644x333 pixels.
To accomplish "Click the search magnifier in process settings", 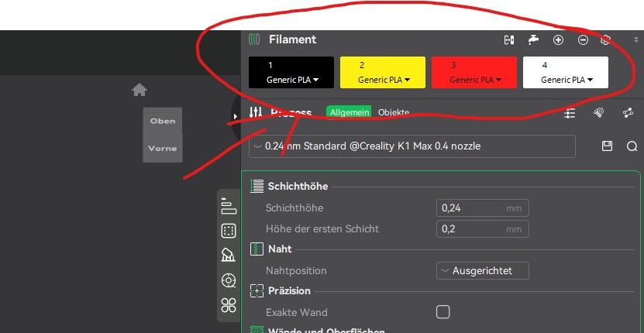I will [632, 146].
